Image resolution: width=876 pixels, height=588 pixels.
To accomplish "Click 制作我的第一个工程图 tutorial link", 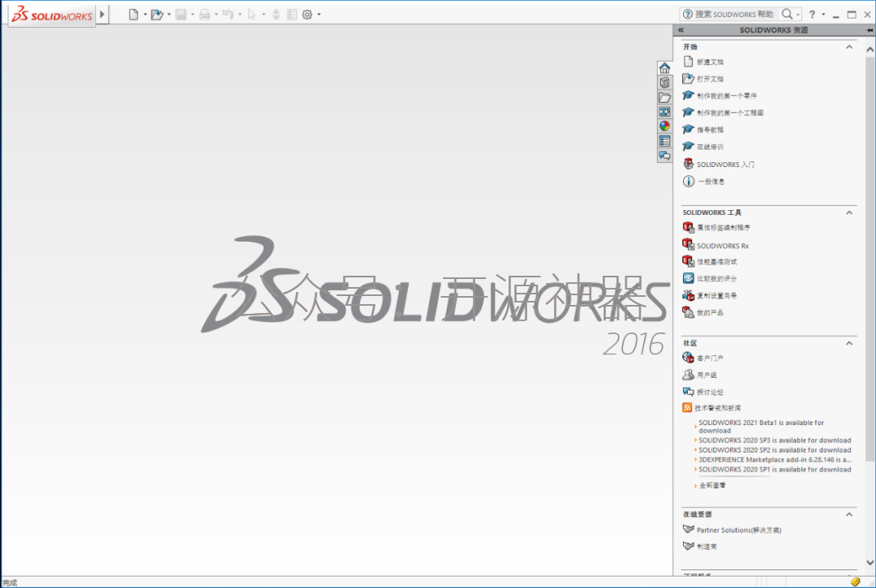I will 730,113.
